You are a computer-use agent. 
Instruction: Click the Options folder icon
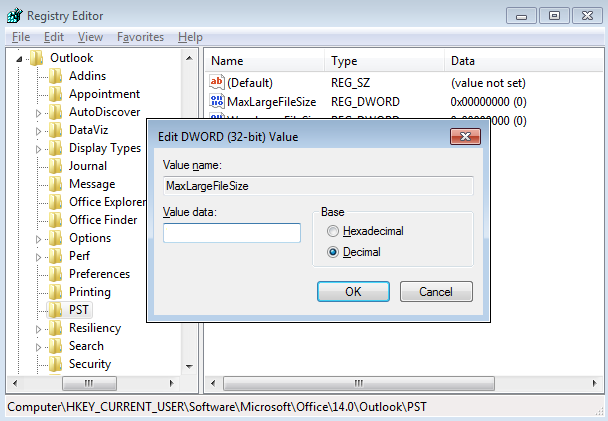(56, 238)
